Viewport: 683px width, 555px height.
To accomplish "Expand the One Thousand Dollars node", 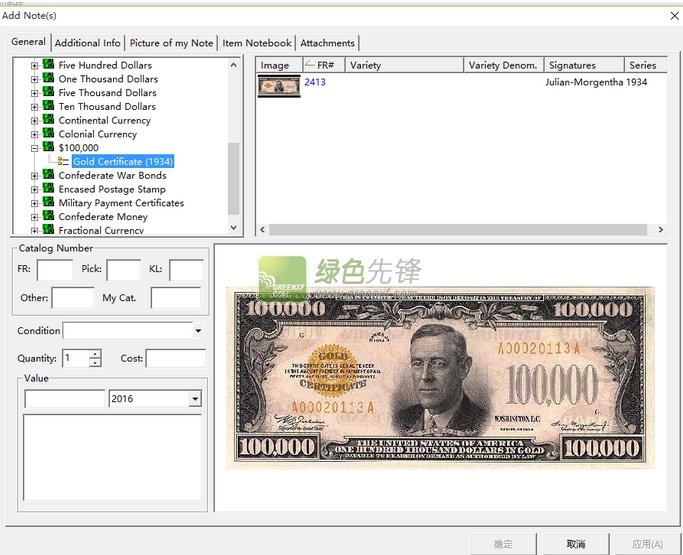I will tap(34, 79).
